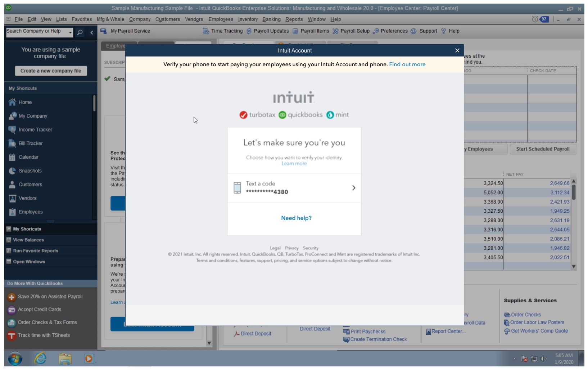This screenshot has height=370, width=588.
Task: Open the Lists menu
Action: 61,19
